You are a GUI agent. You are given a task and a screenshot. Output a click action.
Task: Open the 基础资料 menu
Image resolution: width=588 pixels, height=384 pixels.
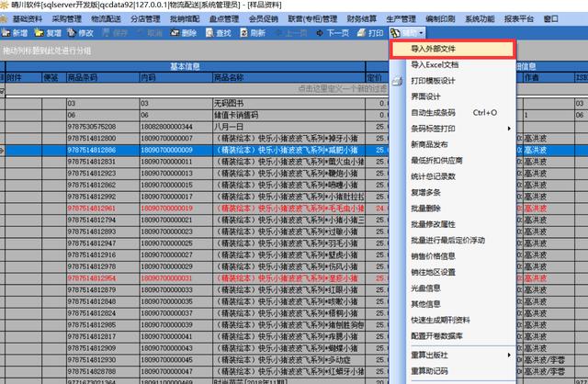pyautogui.click(x=28, y=18)
